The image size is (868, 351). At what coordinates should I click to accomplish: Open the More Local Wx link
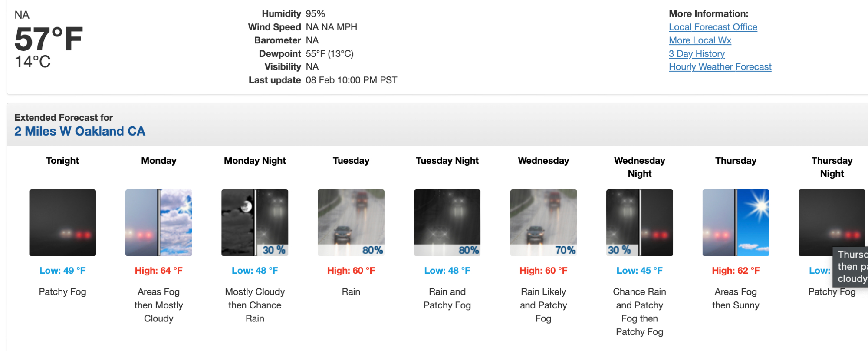(700, 40)
